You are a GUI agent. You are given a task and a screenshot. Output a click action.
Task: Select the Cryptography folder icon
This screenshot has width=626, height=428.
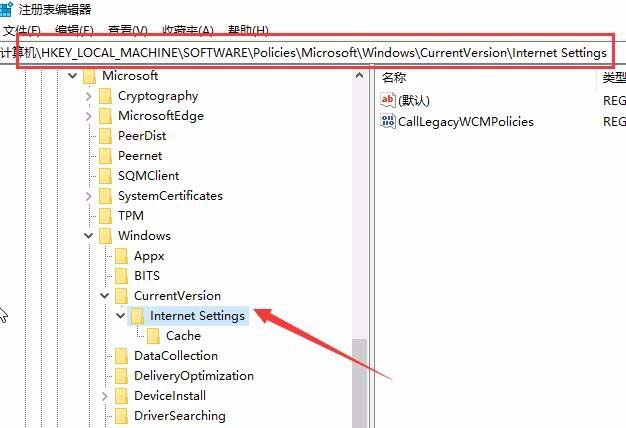[105, 96]
